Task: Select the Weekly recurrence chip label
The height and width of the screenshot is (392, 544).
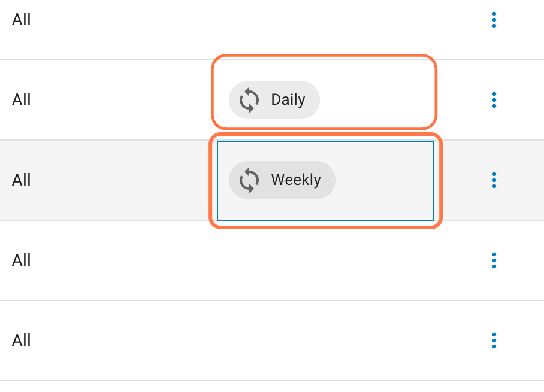Action: pyautogui.click(x=296, y=180)
